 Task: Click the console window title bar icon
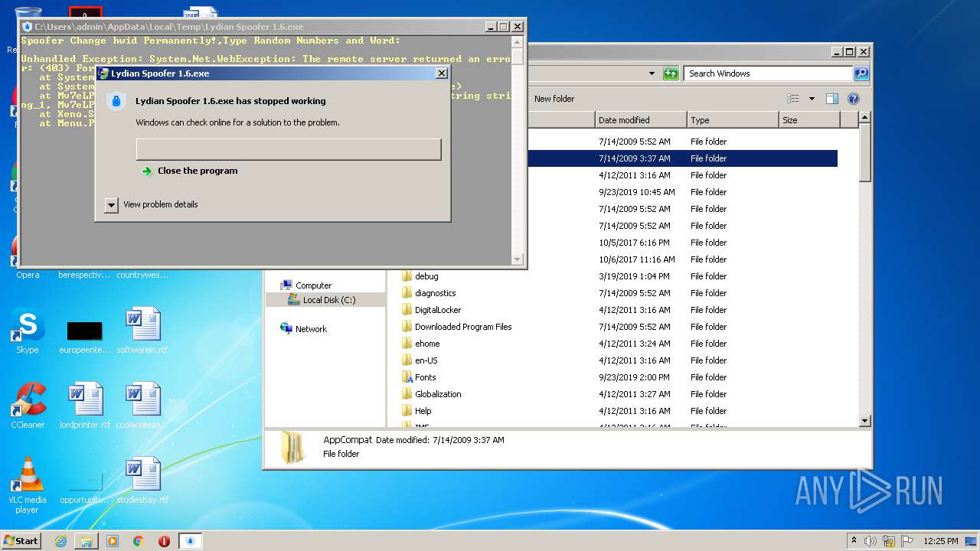click(x=28, y=27)
